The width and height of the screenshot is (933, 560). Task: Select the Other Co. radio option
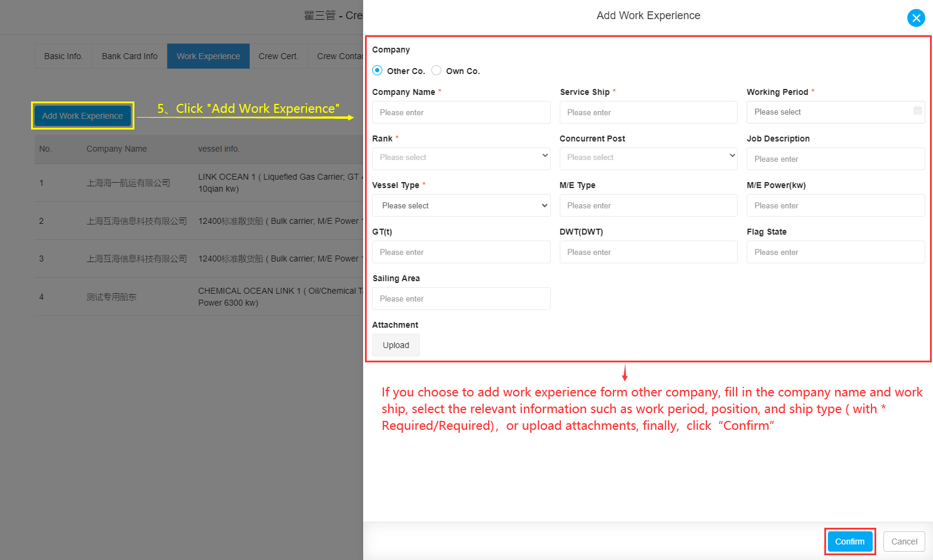378,70
